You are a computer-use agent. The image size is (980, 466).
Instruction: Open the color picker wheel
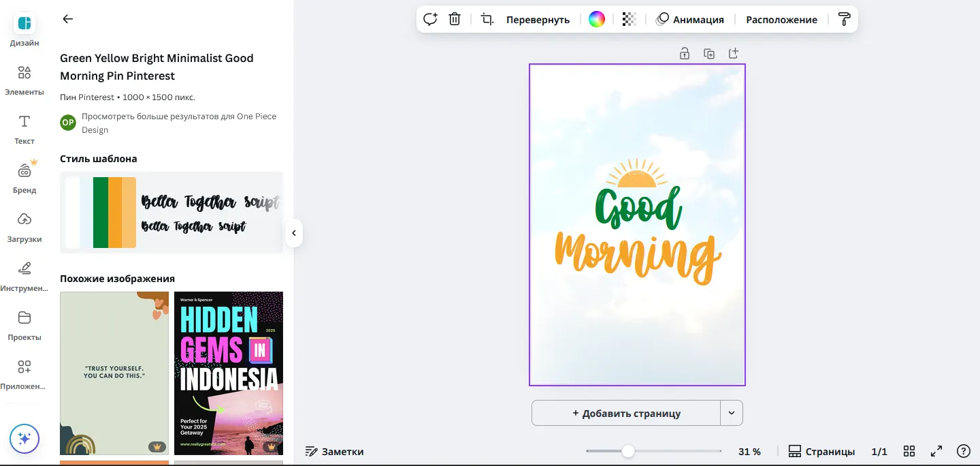tap(596, 19)
